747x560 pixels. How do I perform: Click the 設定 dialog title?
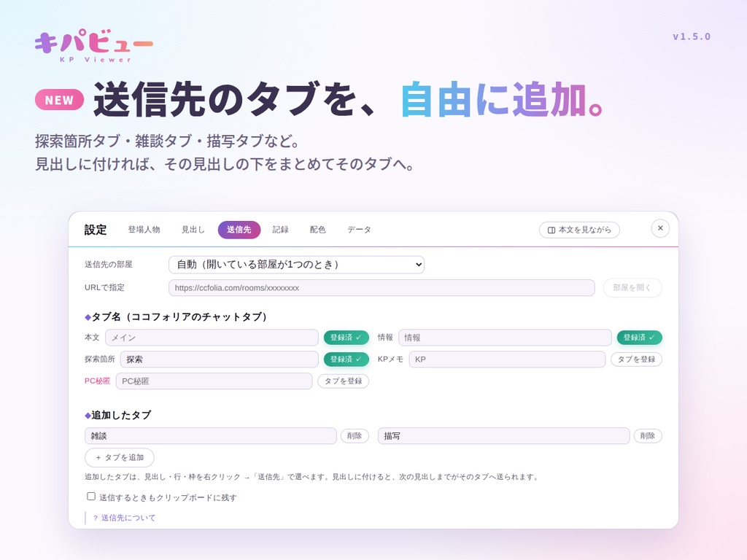tap(96, 230)
